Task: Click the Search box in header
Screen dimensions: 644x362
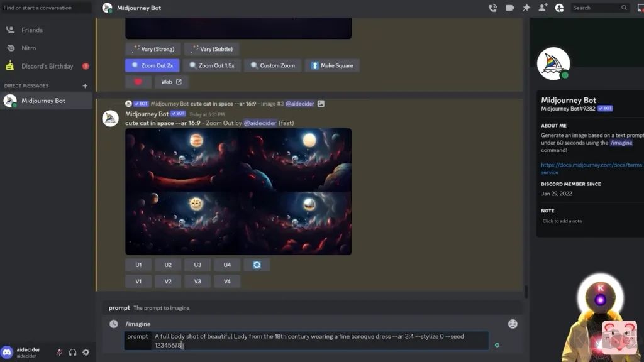Action: [596, 8]
